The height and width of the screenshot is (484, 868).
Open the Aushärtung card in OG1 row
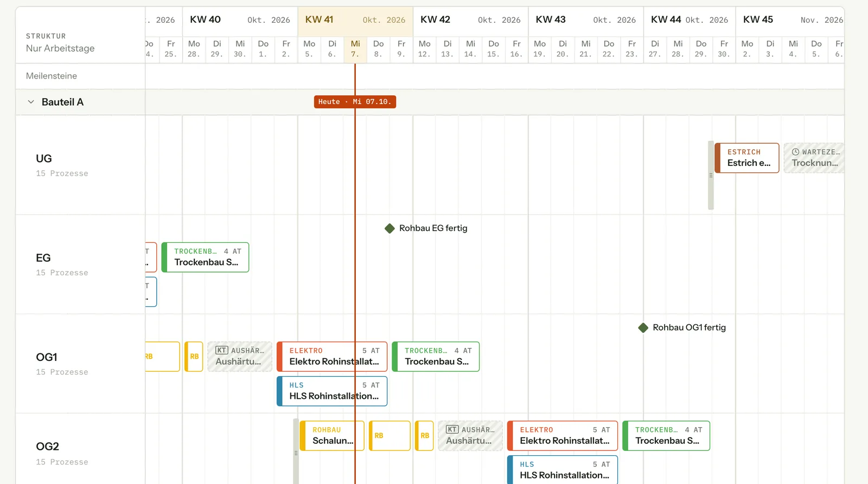tap(240, 356)
